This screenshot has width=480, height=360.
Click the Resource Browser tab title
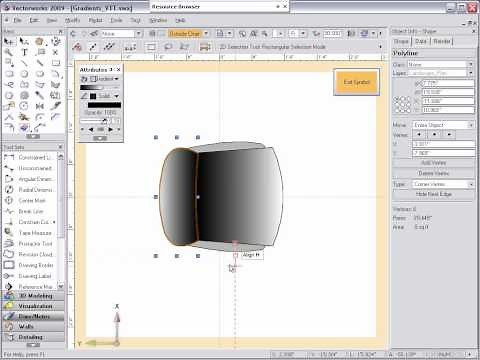(176, 6)
